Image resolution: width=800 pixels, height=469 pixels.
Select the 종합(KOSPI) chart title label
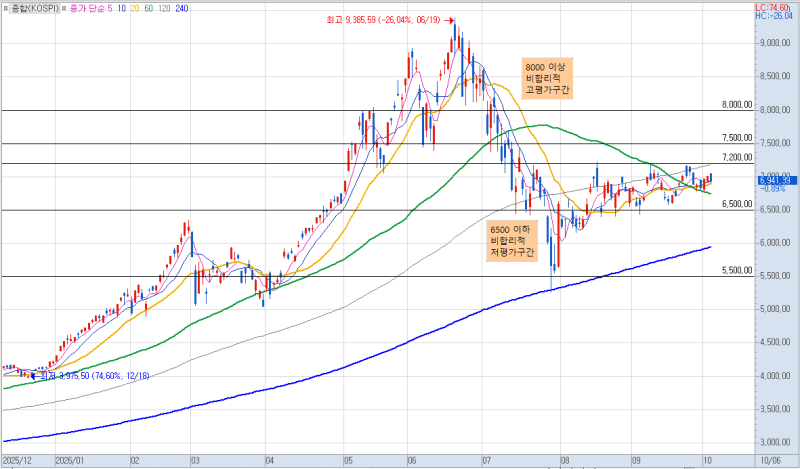click(x=35, y=8)
